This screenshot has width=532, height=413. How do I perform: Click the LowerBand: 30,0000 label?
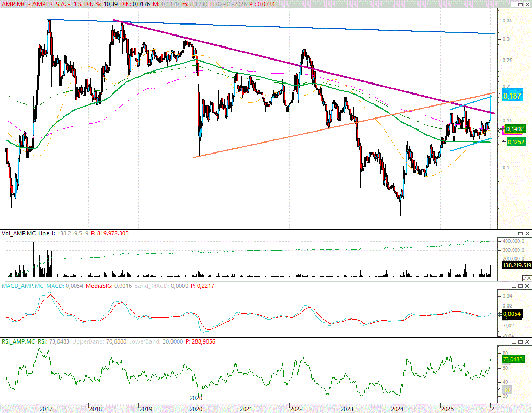pyautogui.click(x=156, y=342)
